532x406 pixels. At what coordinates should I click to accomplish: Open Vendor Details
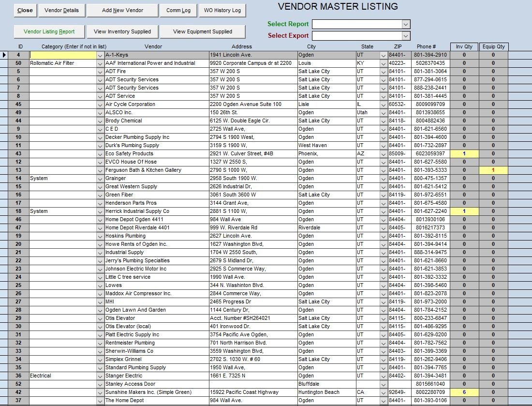[x=61, y=10]
